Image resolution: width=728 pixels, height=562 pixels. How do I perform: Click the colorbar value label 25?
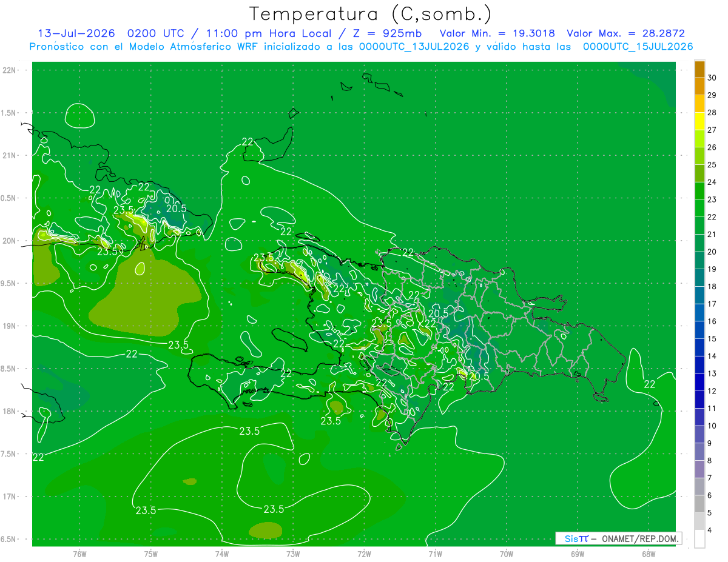[x=712, y=164]
